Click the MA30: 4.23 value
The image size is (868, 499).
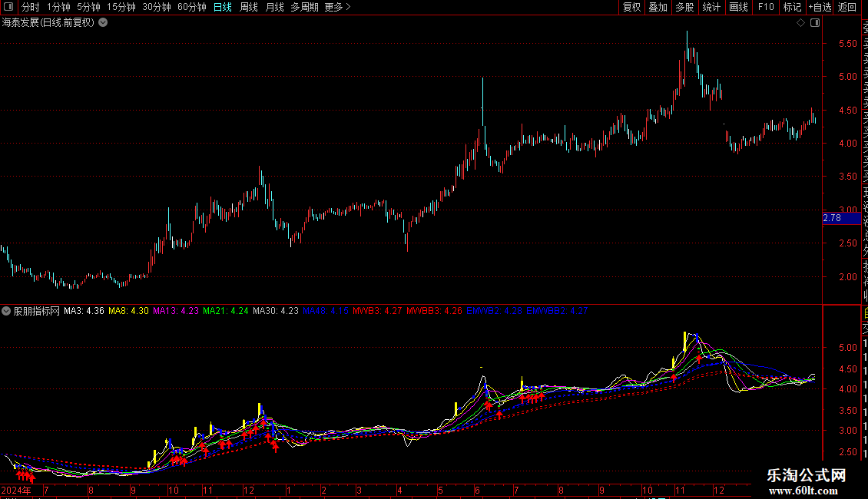(x=276, y=311)
